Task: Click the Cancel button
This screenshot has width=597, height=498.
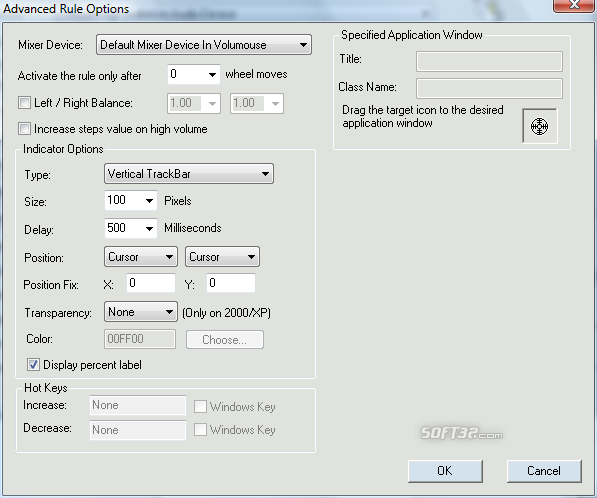Action: 544,471
